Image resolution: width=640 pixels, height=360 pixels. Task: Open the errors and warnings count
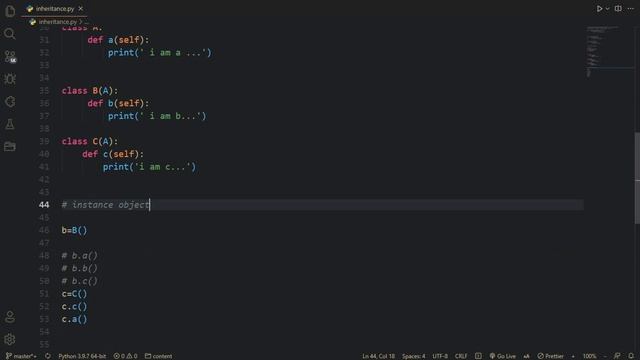pyautogui.click(x=125, y=356)
